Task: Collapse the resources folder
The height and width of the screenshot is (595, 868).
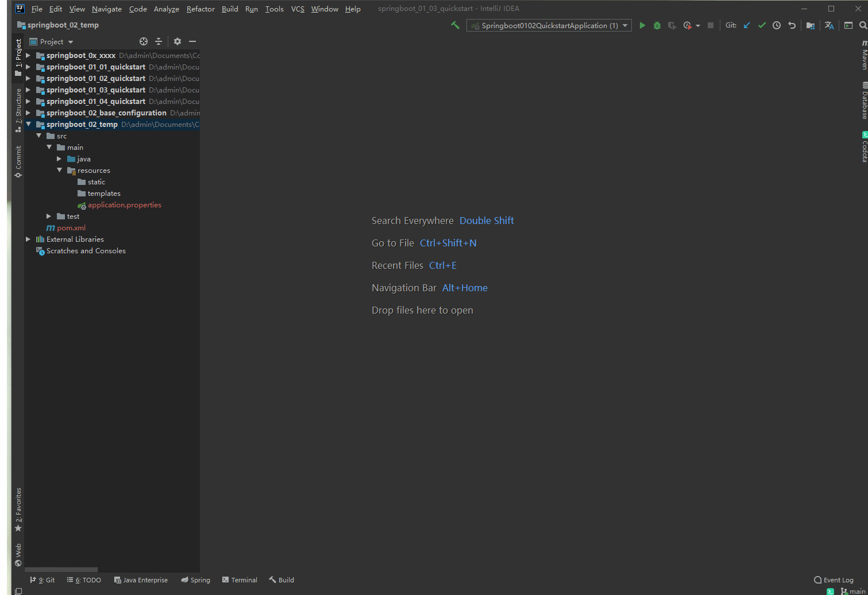Action: (59, 171)
